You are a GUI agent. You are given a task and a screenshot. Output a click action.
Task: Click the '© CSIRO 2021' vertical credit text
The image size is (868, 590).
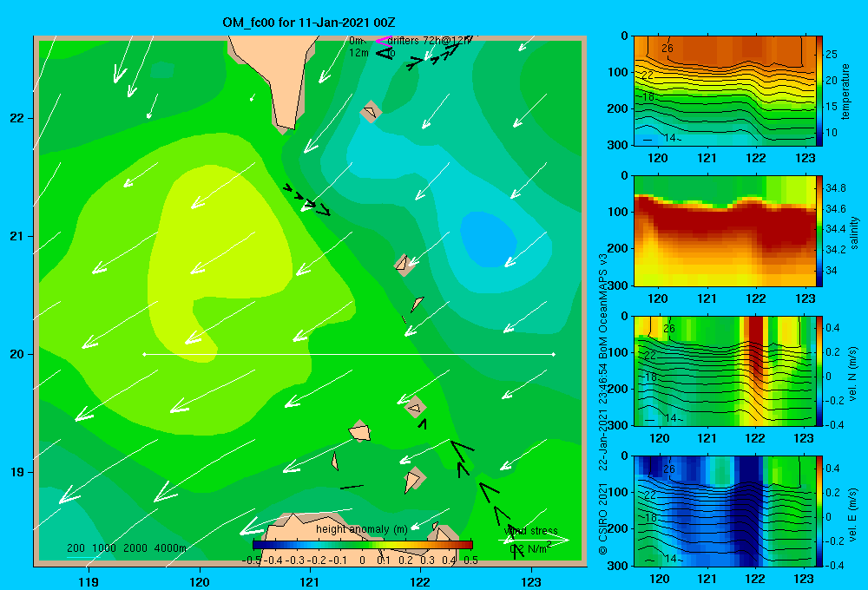click(603, 519)
